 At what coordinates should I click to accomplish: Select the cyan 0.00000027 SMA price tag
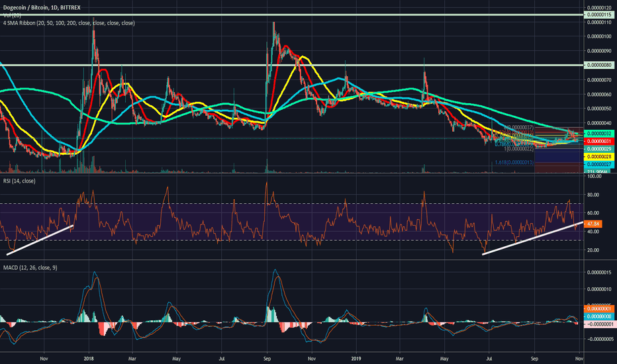(x=600, y=164)
